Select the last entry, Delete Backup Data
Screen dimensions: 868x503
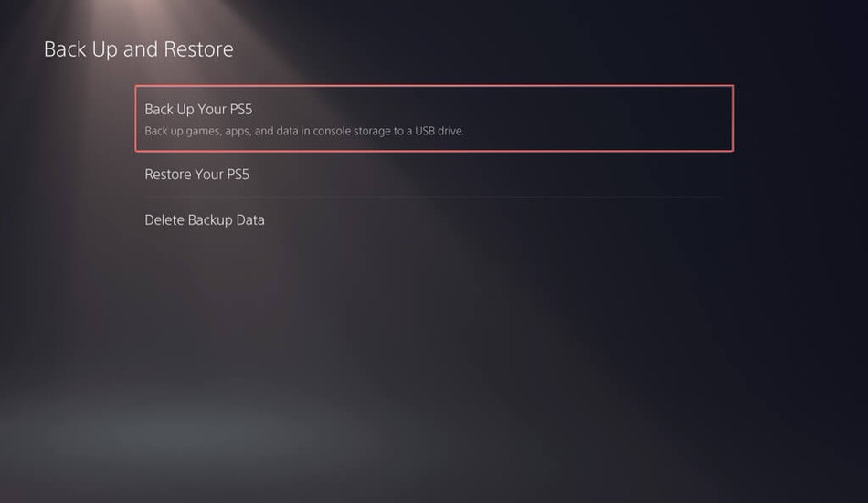[x=434, y=219]
